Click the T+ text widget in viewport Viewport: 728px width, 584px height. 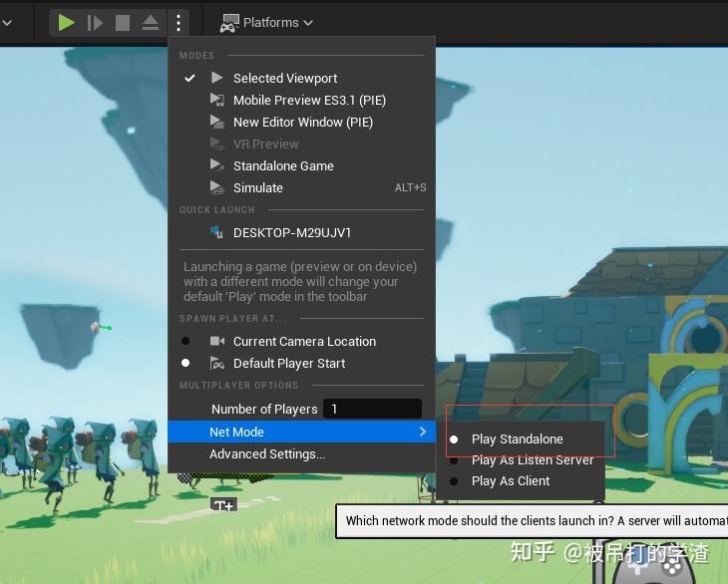[x=223, y=504]
